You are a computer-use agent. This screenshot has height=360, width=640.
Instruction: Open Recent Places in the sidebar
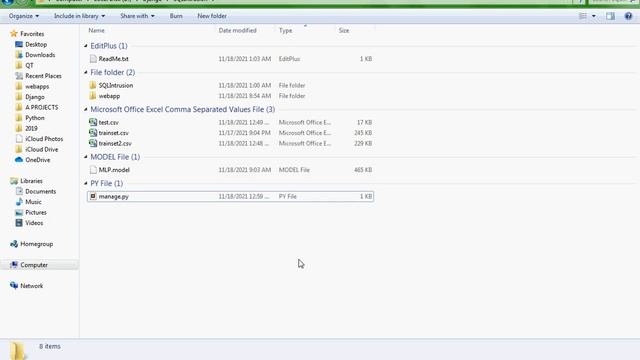coord(43,76)
